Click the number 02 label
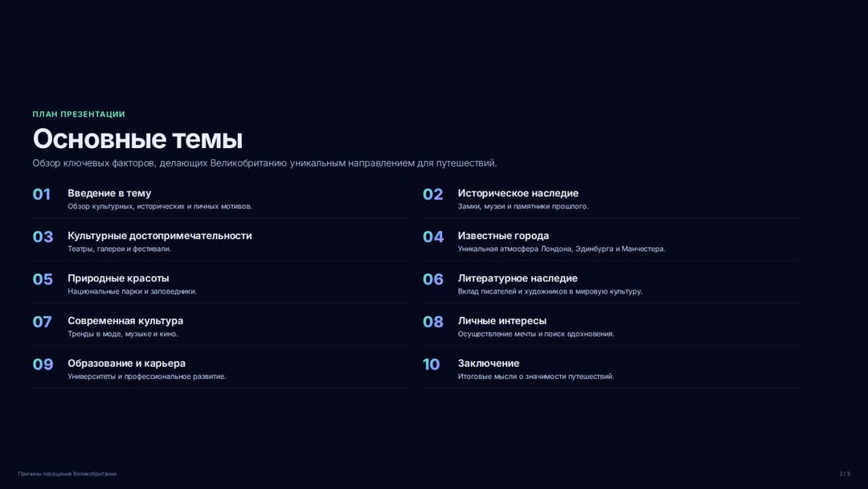Image resolution: width=868 pixels, height=489 pixels. (x=433, y=195)
